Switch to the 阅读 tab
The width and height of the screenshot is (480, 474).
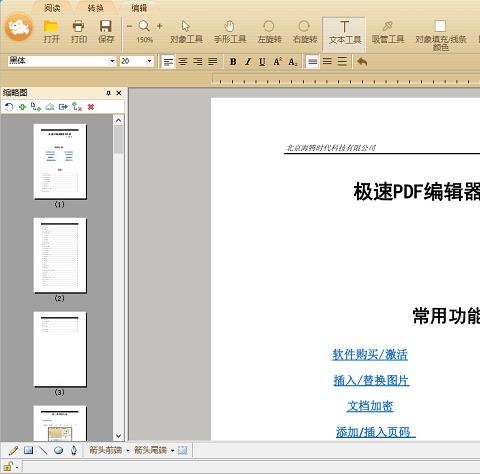tap(52, 8)
